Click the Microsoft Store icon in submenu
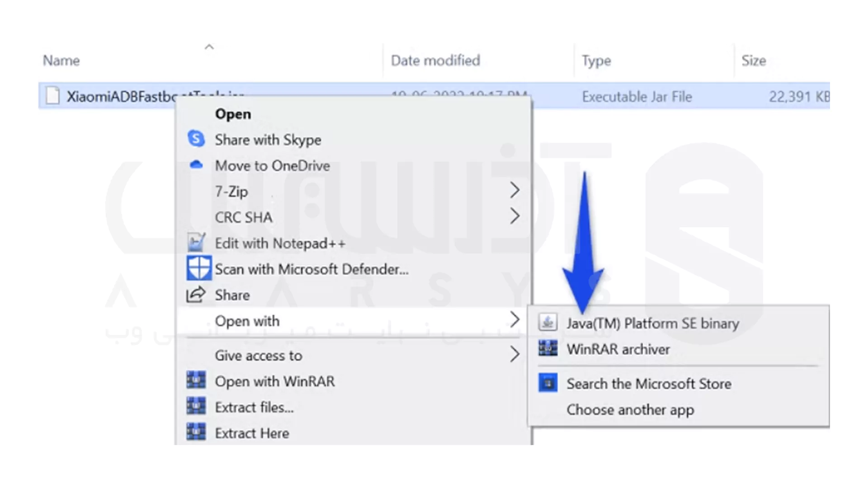This screenshot has height=488, width=868. pos(548,383)
